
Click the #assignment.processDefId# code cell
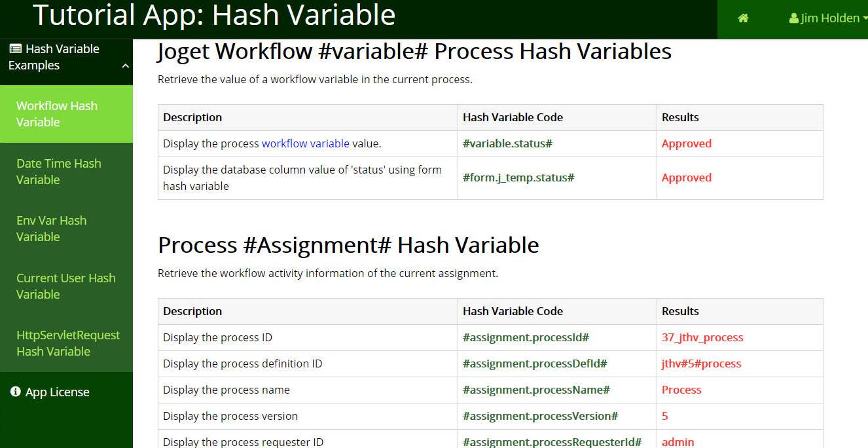pyautogui.click(x=557, y=364)
